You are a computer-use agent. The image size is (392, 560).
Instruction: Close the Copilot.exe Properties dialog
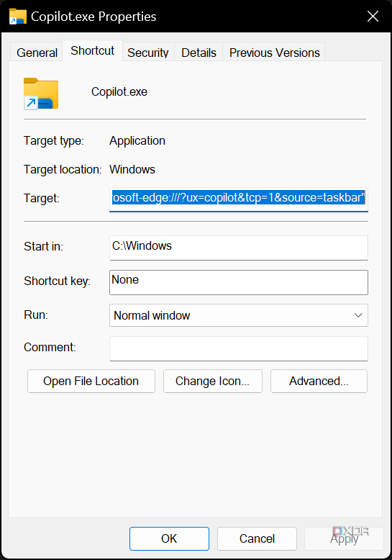pos(373,16)
